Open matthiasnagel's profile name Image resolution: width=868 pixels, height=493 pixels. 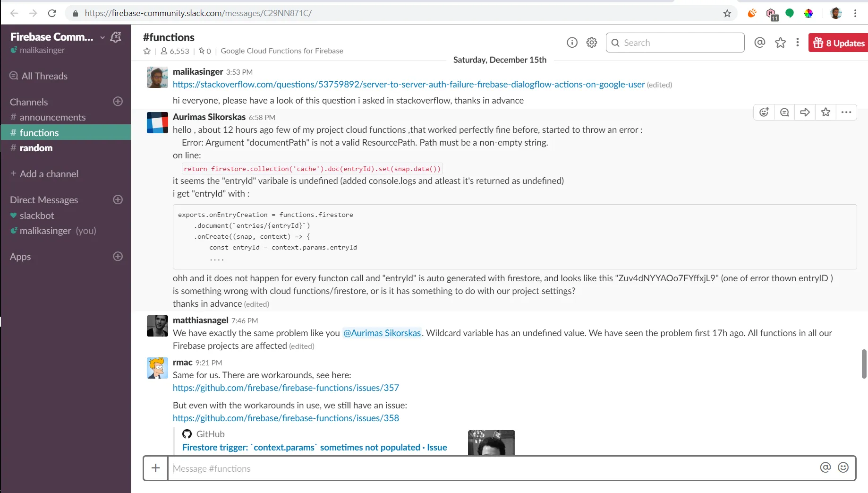pos(201,320)
